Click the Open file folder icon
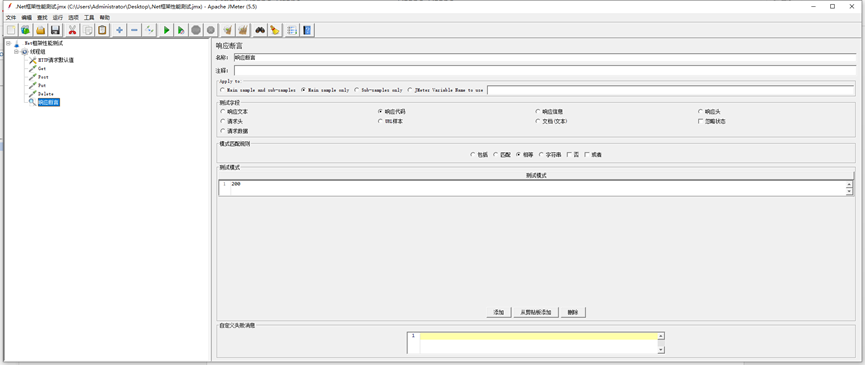865x365 pixels. 40,30
